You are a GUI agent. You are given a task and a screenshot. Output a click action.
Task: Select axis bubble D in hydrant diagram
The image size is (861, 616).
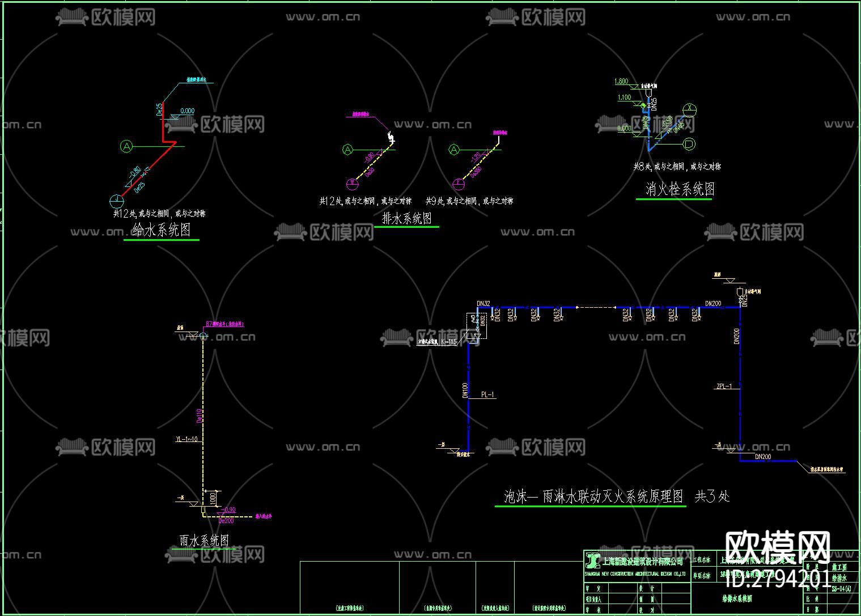(x=689, y=145)
